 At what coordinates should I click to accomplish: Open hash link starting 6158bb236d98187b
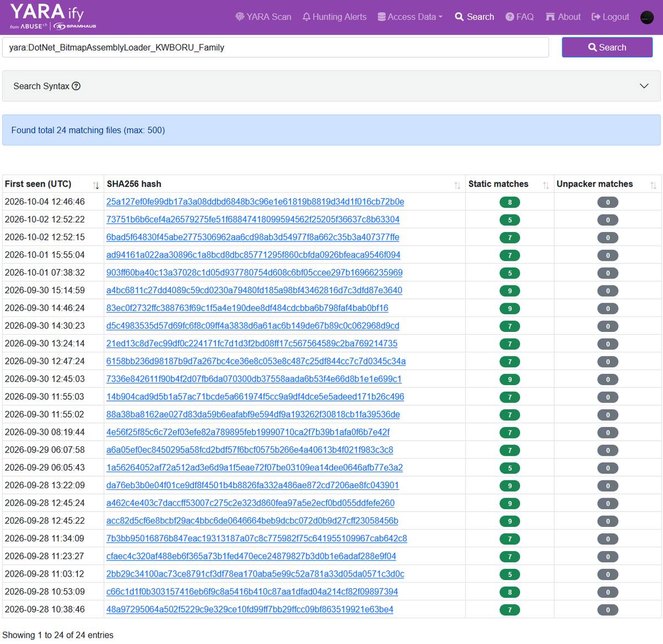pyautogui.click(x=256, y=361)
